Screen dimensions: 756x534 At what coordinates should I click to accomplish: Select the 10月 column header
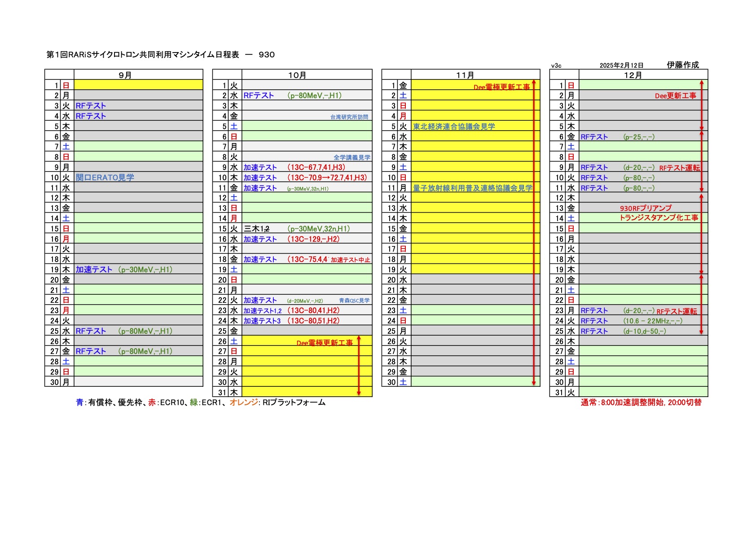click(x=297, y=75)
